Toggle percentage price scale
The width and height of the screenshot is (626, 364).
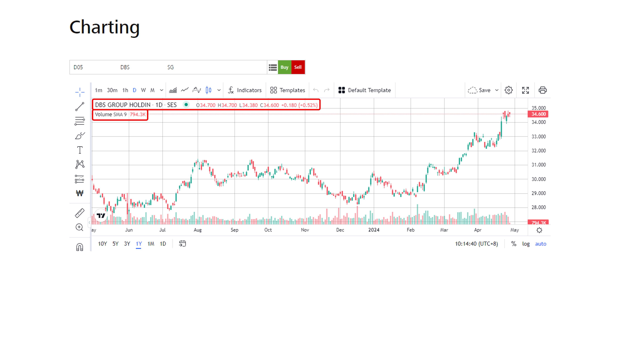coord(514,244)
